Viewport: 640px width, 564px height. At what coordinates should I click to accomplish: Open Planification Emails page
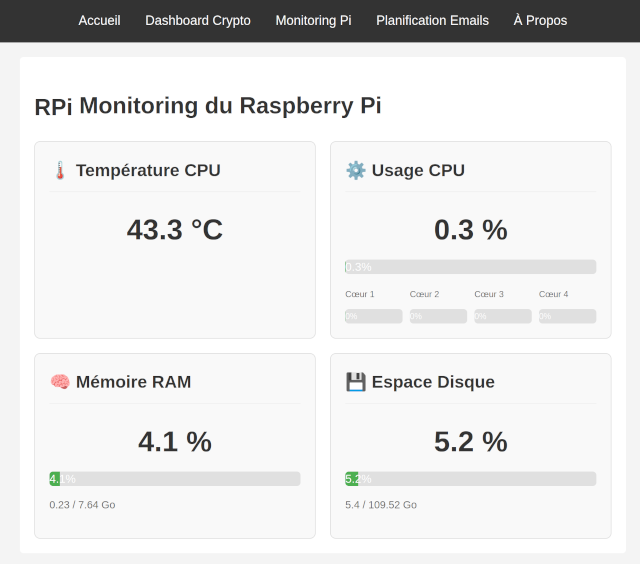click(x=432, y=20)
